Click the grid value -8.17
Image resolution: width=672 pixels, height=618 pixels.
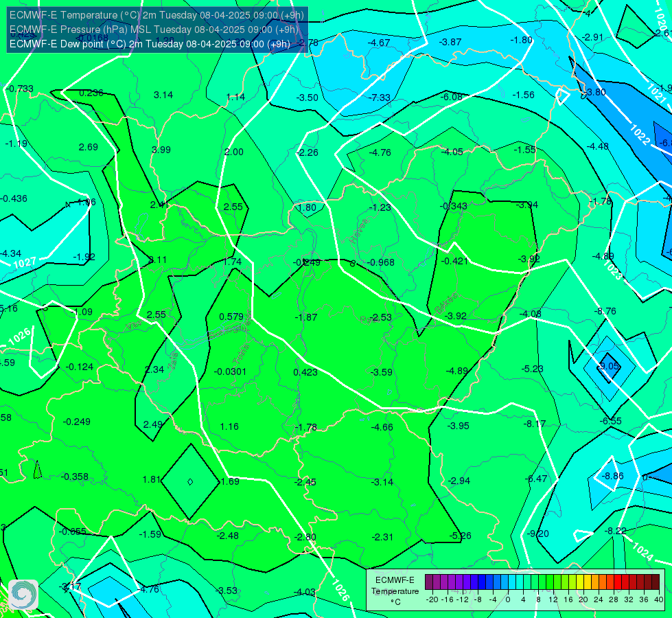(535, 424)
